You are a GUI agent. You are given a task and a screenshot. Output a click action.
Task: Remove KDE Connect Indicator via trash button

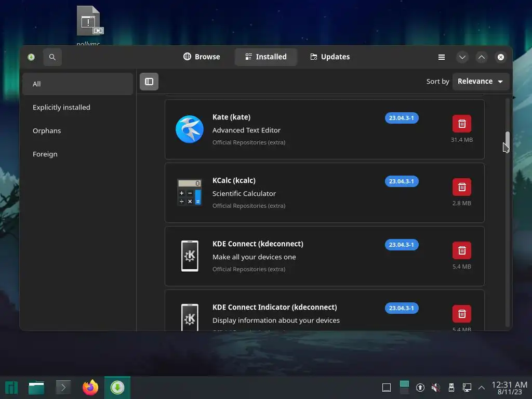pos(461,314)
